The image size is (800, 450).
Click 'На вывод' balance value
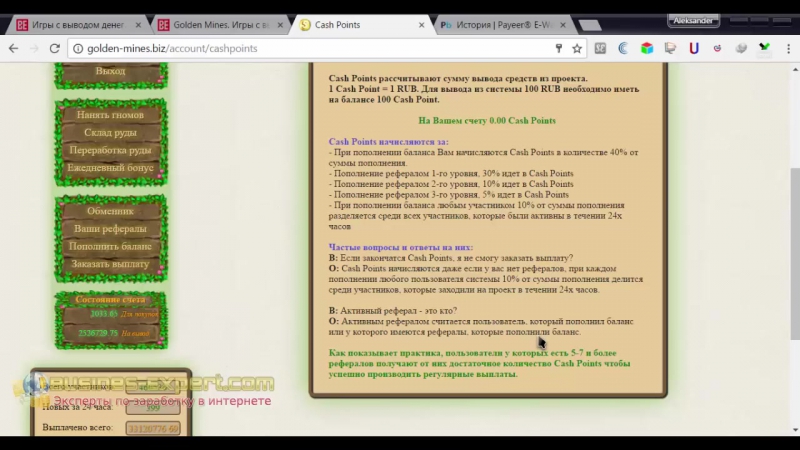(98, 333)
